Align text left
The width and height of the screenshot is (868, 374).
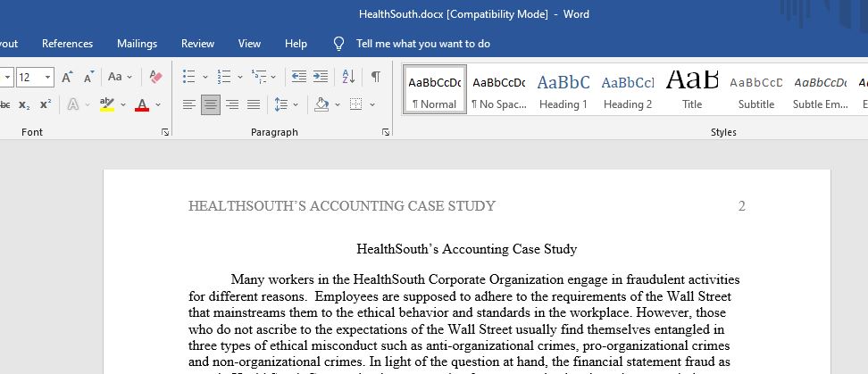click(189, 104)
